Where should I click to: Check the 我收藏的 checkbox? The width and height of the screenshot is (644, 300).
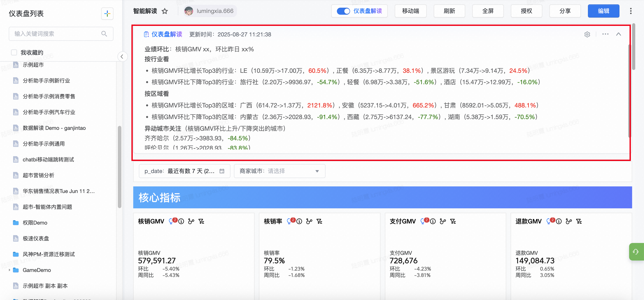click(14, 52)
